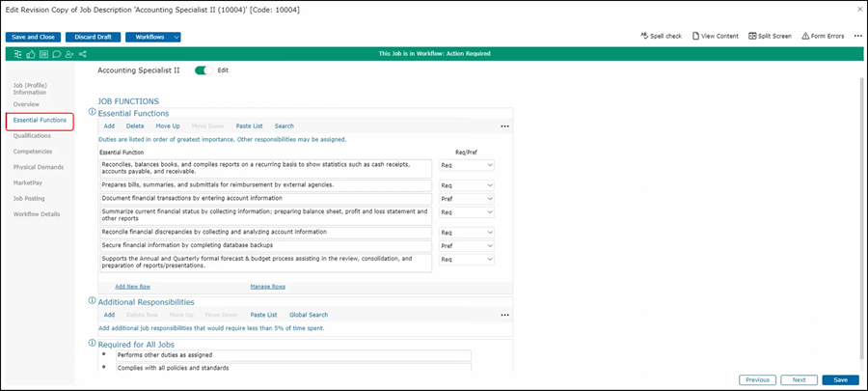Click Save and Close button

[x=34, y=37]
